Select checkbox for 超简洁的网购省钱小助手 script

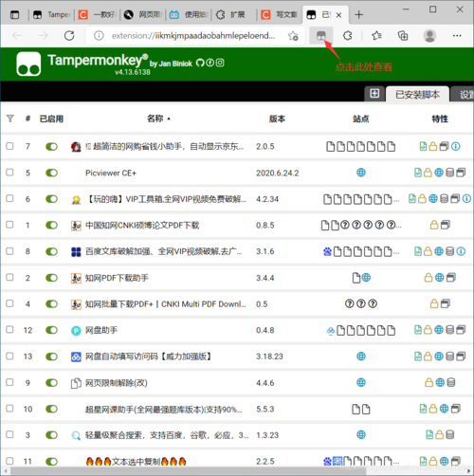[9, 146]
